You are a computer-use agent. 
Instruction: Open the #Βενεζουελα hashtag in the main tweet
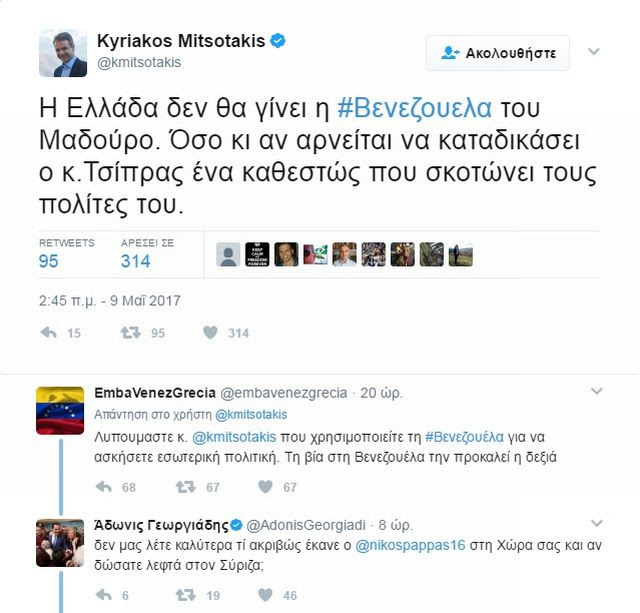415,108
